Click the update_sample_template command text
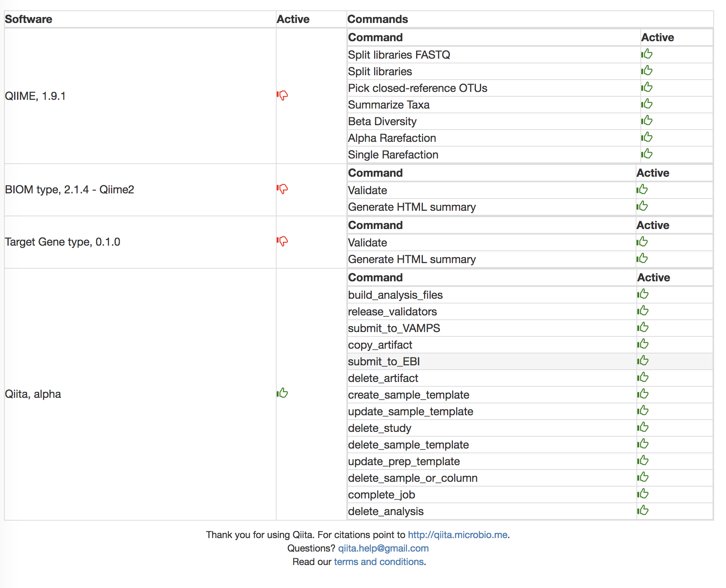The image size is (726, 588). (x=411, y=411)
